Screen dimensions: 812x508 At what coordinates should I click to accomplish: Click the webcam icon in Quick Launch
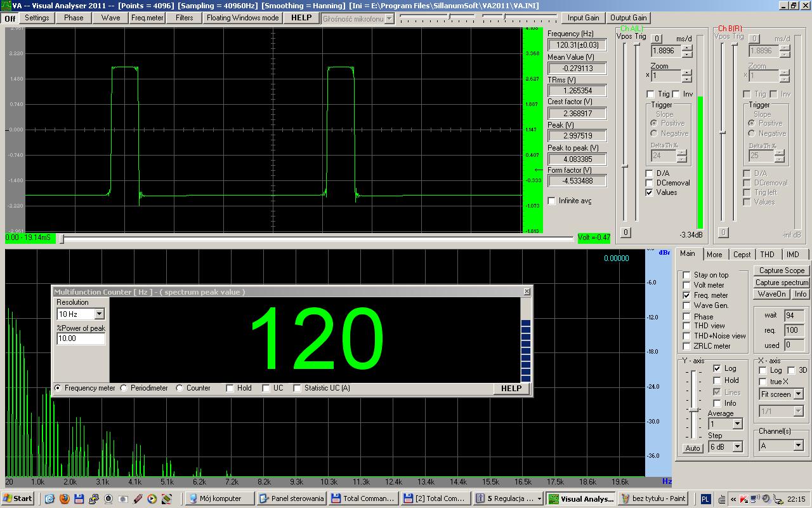[x=108, y=499]
